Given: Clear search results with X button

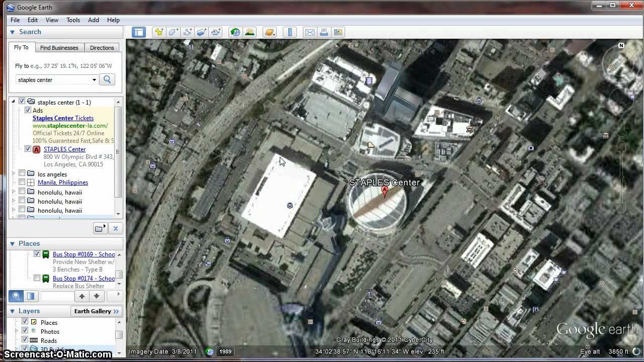Looking at the screenshot, I should point(115,228).
